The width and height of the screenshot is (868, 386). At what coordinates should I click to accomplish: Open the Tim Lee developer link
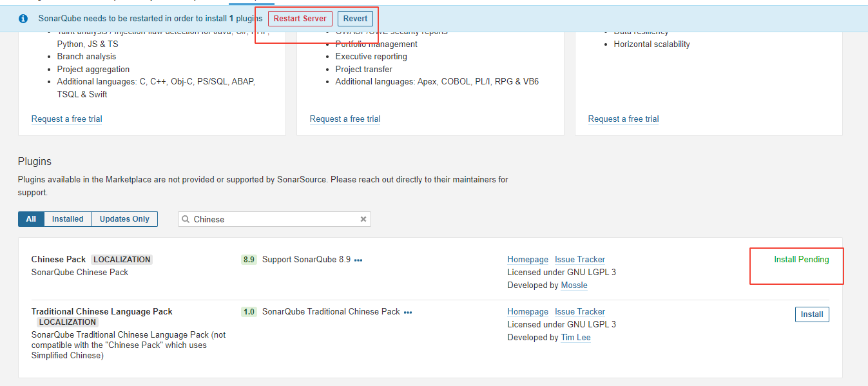(575, 337)
